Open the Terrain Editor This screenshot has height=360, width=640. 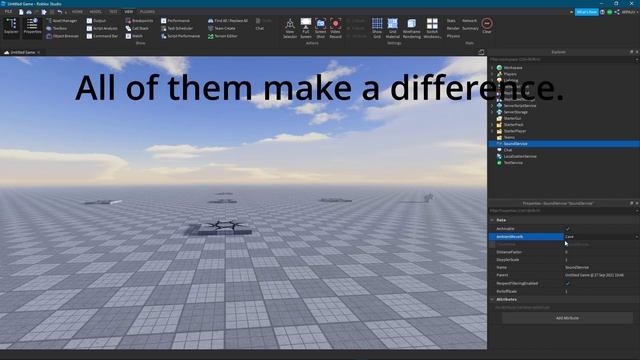(x=223, y=36)
